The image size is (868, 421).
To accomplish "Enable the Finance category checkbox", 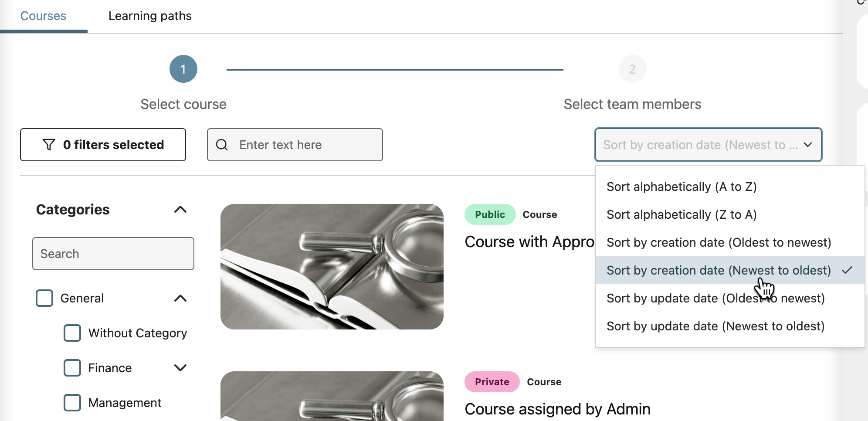I will pyautogui.click(x=72, y=368).
